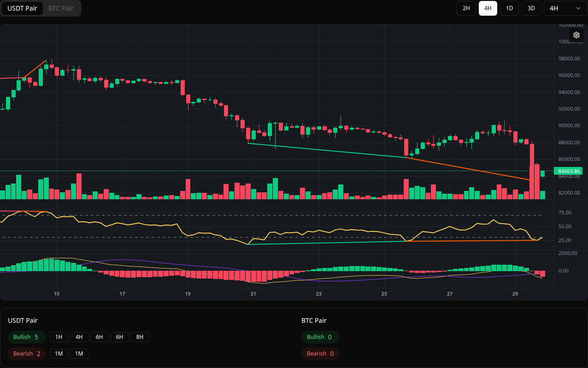588x368 pixels.
Task: Toggle the active 4H timeframe button
Action: click(488, 8)
